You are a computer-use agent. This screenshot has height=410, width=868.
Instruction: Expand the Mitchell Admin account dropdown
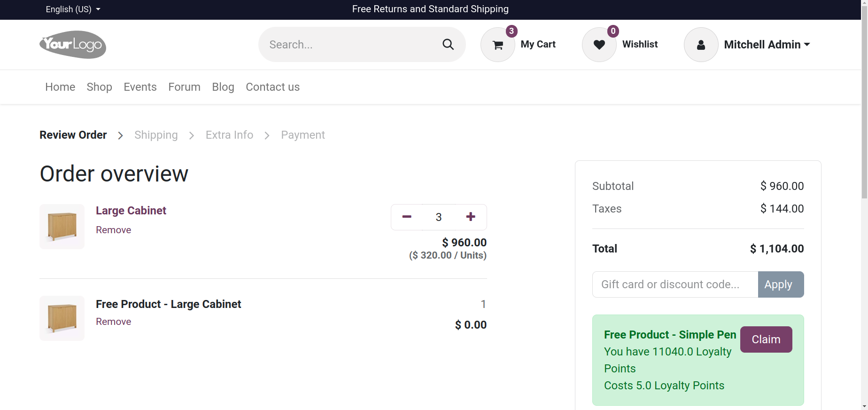(767, 45)
